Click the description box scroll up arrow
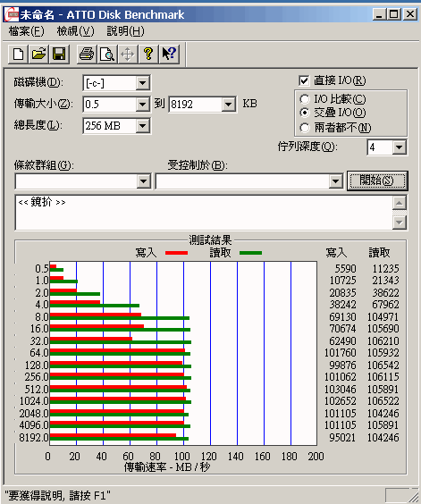 400,204
